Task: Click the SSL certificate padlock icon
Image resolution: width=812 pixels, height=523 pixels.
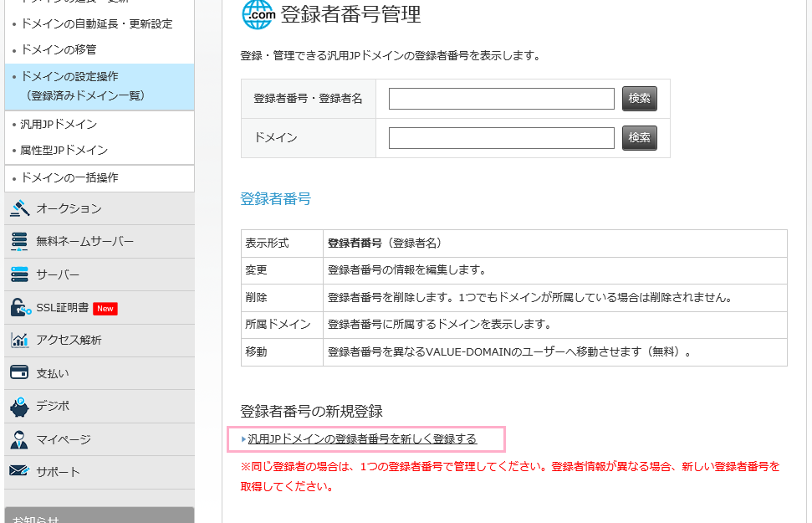Action: click(20, 308)
